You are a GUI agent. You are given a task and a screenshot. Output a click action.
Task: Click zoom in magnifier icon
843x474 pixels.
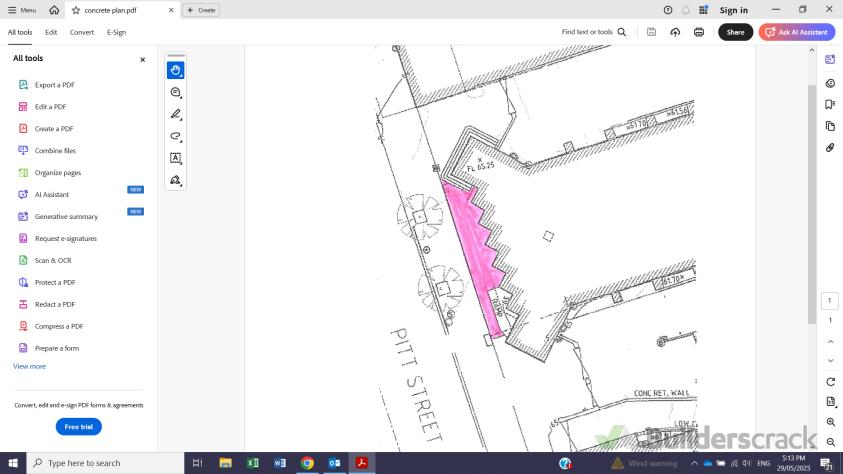point(830,422)
